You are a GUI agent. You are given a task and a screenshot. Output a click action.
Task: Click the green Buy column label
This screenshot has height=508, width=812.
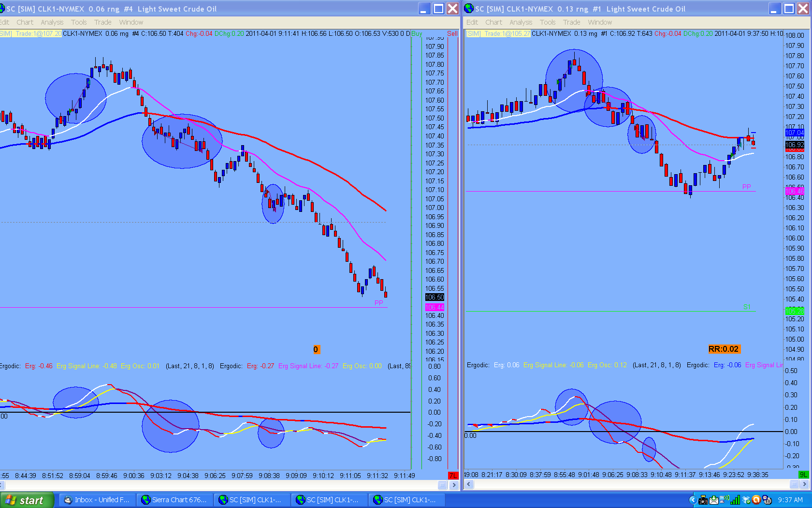(417, 33)
